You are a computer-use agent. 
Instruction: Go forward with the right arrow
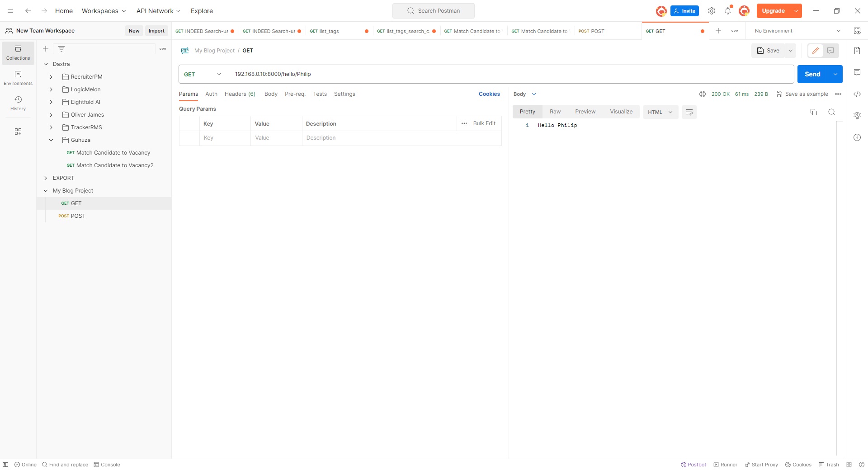(44, 11)
